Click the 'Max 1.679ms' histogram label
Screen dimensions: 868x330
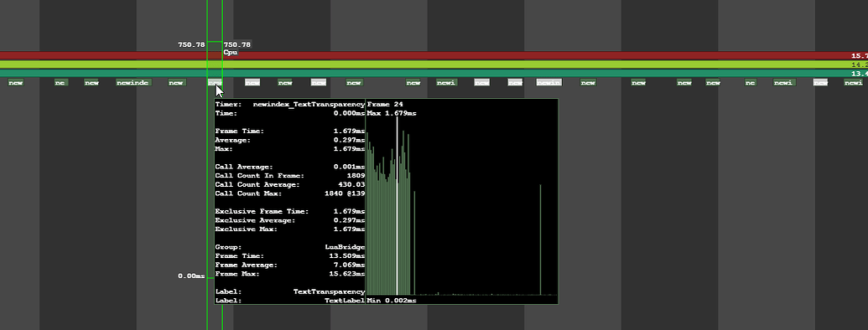pos(392,113)
